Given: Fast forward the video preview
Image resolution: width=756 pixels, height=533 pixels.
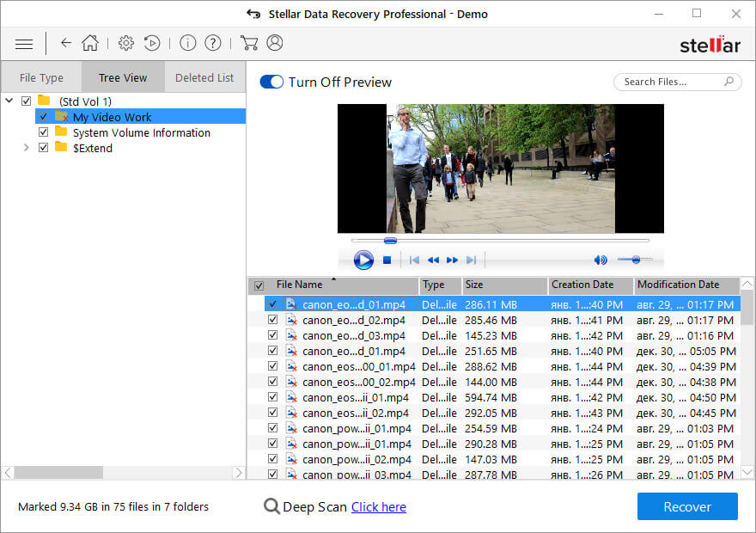Looking at the screenshot, I should click(452, 260).
